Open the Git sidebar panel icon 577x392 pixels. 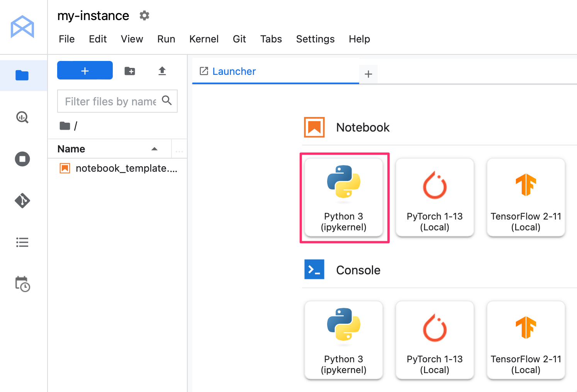tap(22, 201)
